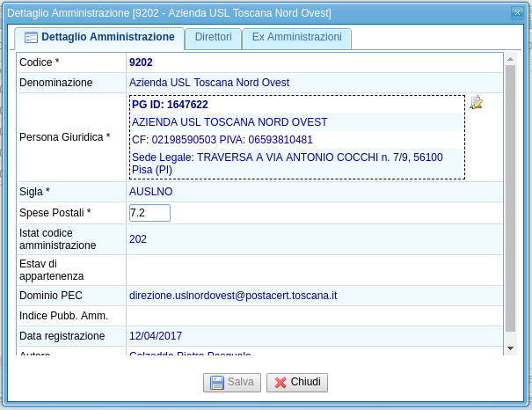Click the dialog title Dettaglio Amministrazione [9202]
The width and height of the screenshot is (532, 410).
click(x=169, y=13)
